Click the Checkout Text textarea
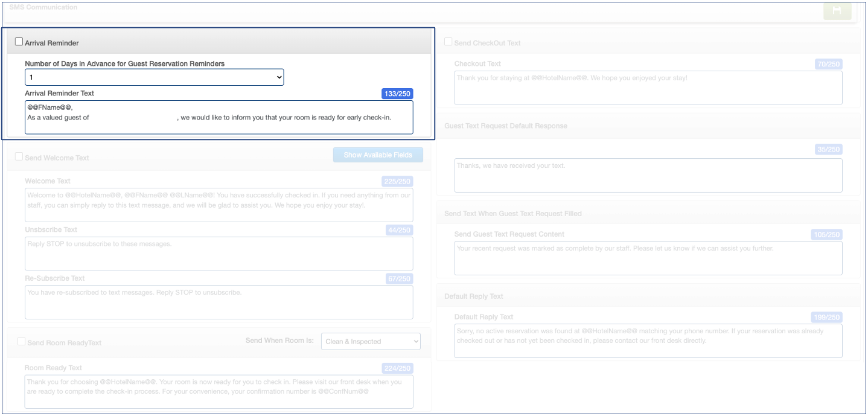The image size is (868, 416). coord(648,88)
